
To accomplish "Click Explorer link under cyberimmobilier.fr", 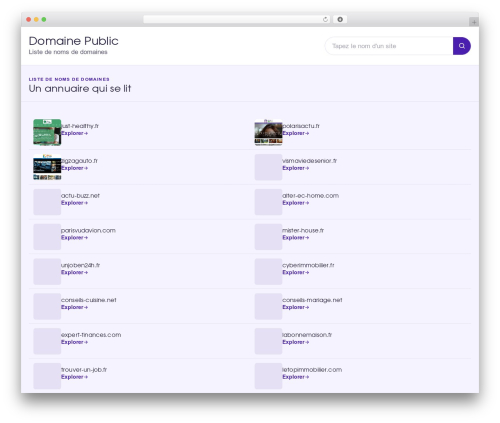I will pos(296,273).
